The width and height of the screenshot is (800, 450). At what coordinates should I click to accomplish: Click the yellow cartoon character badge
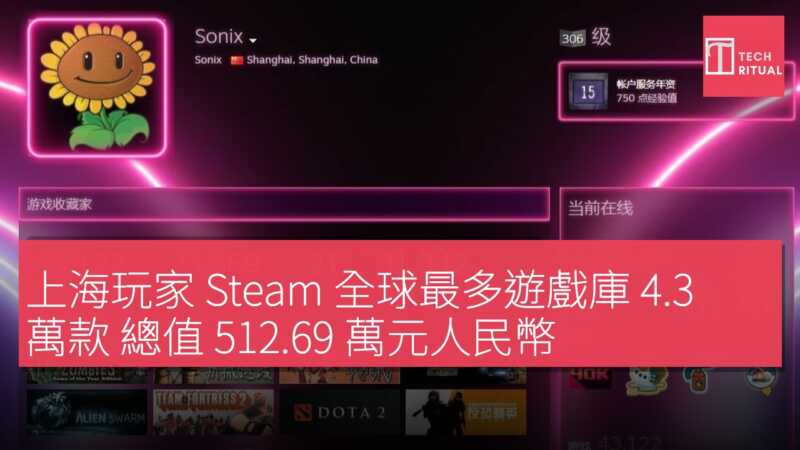coord(646,380)
